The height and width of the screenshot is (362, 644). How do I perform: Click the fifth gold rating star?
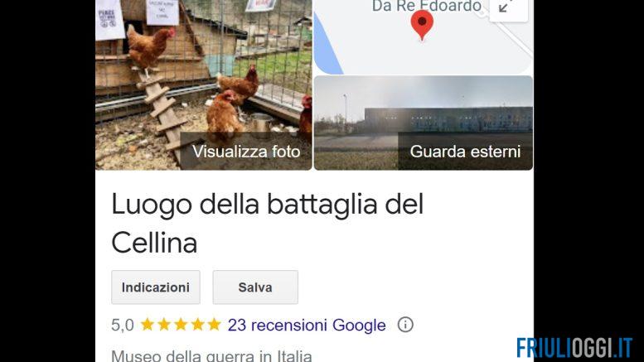214,325
